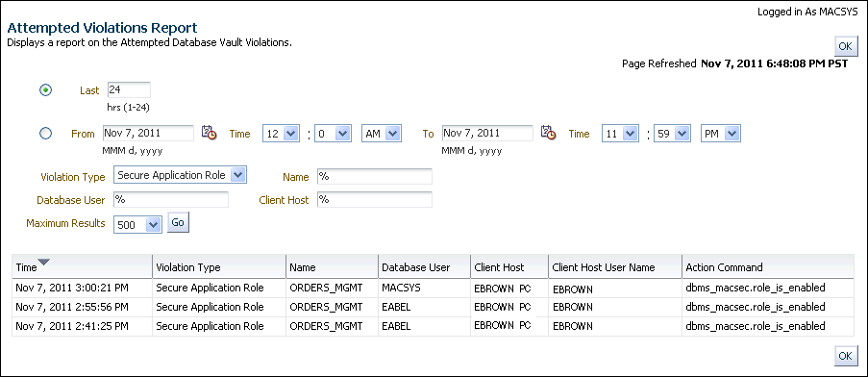The width and height of the screenshot is (868, 377).
Task: Click the Violation Type column header
Action: click(219, 266)
